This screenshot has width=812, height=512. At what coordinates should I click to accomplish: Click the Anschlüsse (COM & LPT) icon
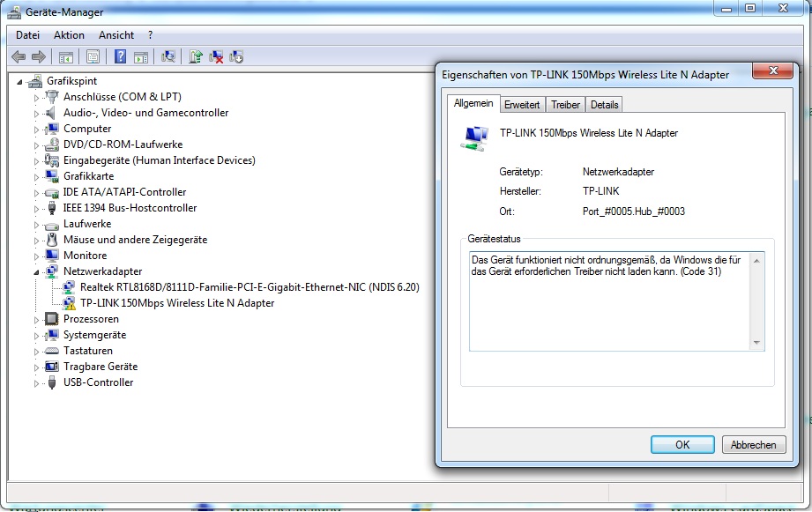(52, 96)
